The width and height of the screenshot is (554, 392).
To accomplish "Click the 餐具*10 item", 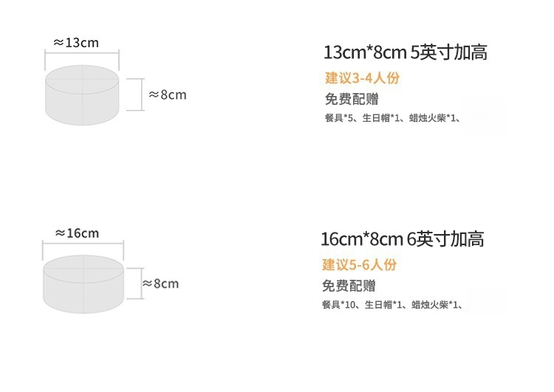I will click(340, 304).
